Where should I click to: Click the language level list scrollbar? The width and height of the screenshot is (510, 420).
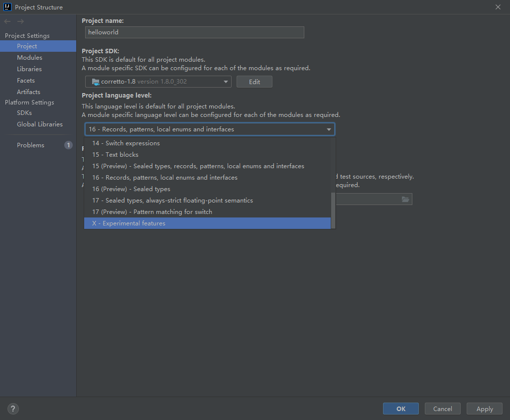pyautogui.click(x=333, y=209)
